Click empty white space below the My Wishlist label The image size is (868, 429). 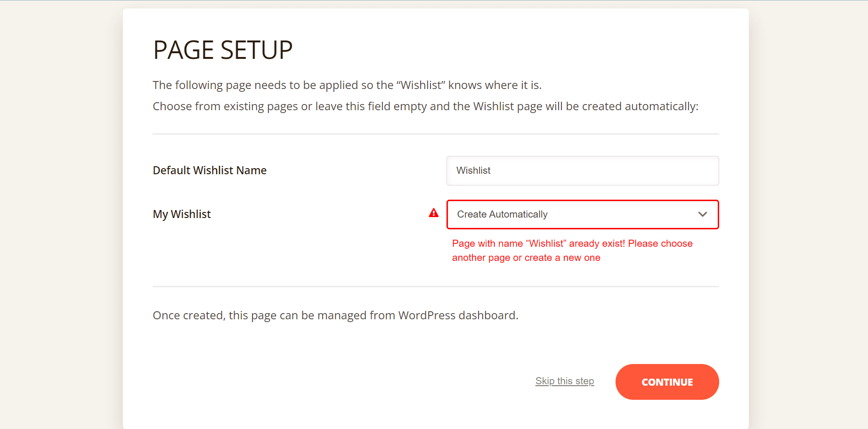tap(283, 254)
